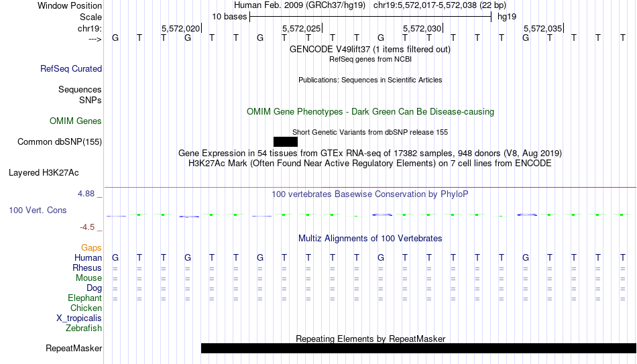Click 100 vertebrates Basewise Conservation by PhyloP title

[370, 194]
